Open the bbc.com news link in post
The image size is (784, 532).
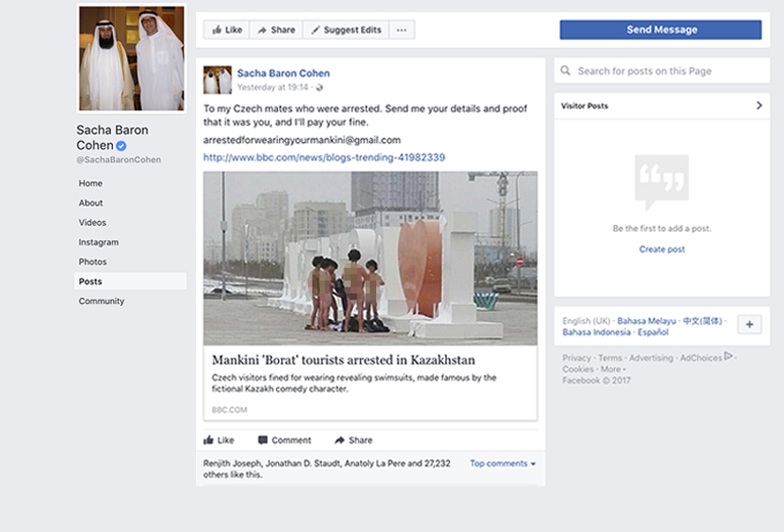(x=324, y=158)
